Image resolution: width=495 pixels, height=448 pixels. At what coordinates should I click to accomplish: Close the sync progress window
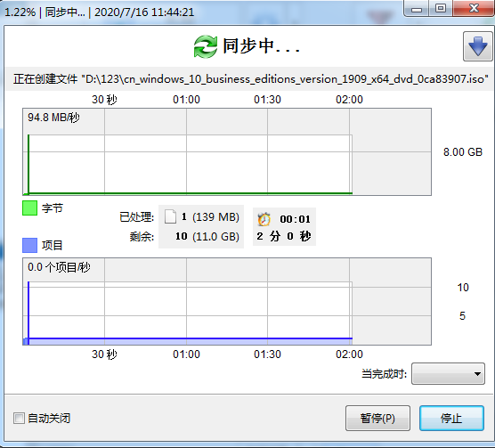tap(474, 9)
